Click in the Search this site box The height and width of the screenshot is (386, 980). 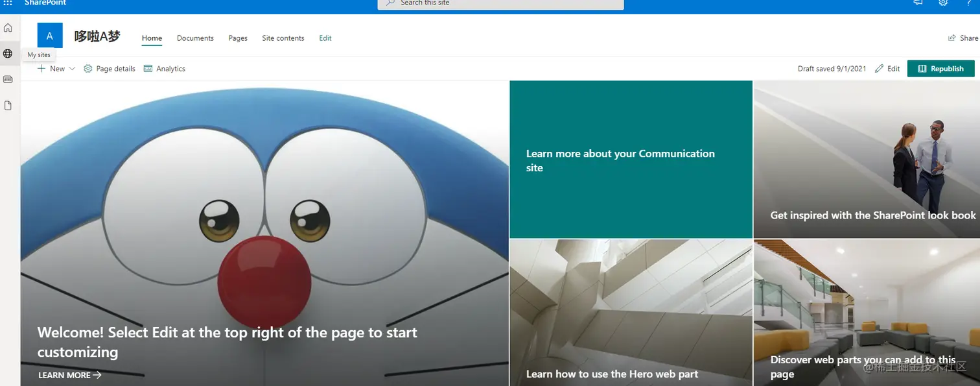pyautogui.click(x=500, y=4)
